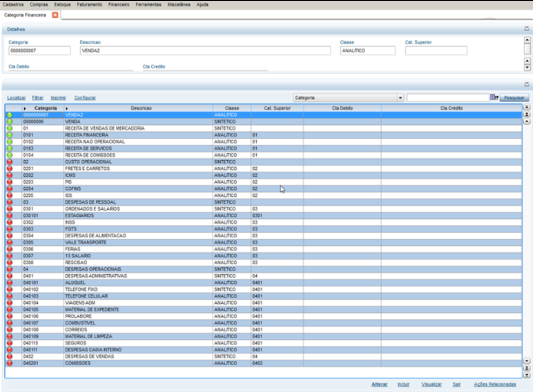This screenshot has width=533, height=392.
Task: Collapse the Detalhes panel
Action: [x=527, y=29]
